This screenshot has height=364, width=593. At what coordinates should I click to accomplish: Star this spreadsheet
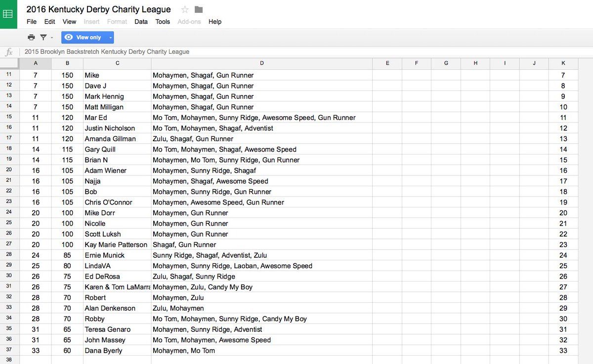[x=185, y=9]
